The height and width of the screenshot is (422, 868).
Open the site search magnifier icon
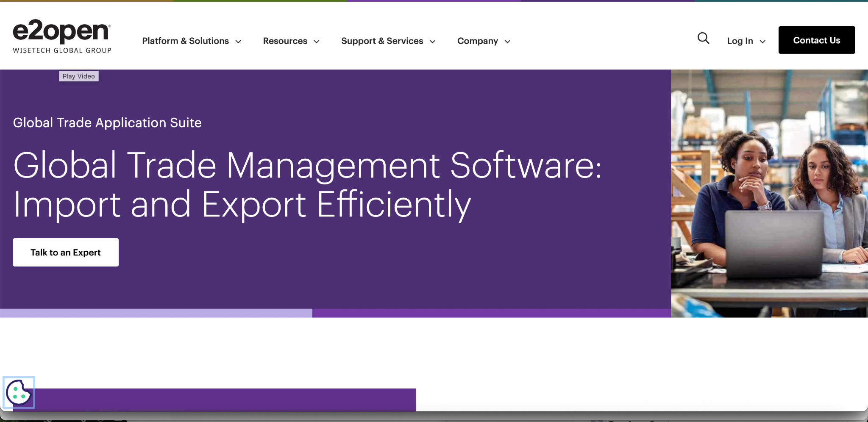(x=703, y=39)
